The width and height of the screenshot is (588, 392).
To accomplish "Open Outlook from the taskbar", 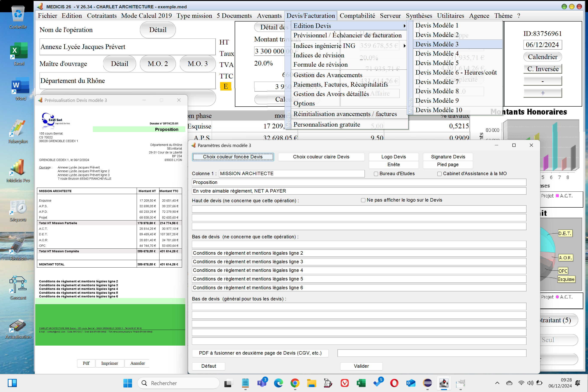I will pos(411,383).
